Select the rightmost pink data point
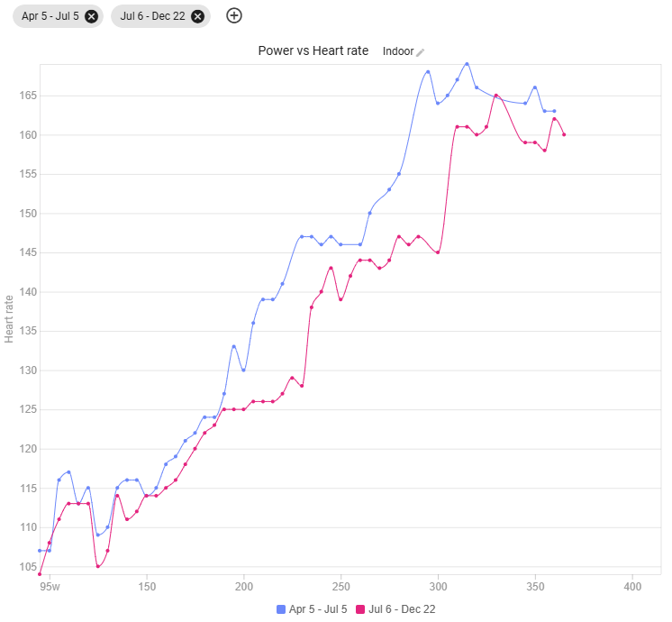 [x=564, y=134]
